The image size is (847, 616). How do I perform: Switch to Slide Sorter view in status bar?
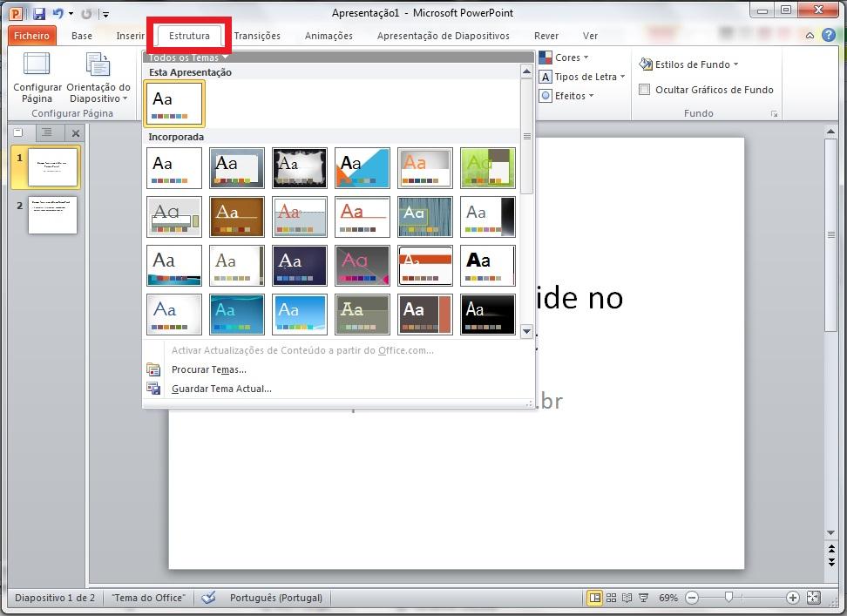pos(611,598)
